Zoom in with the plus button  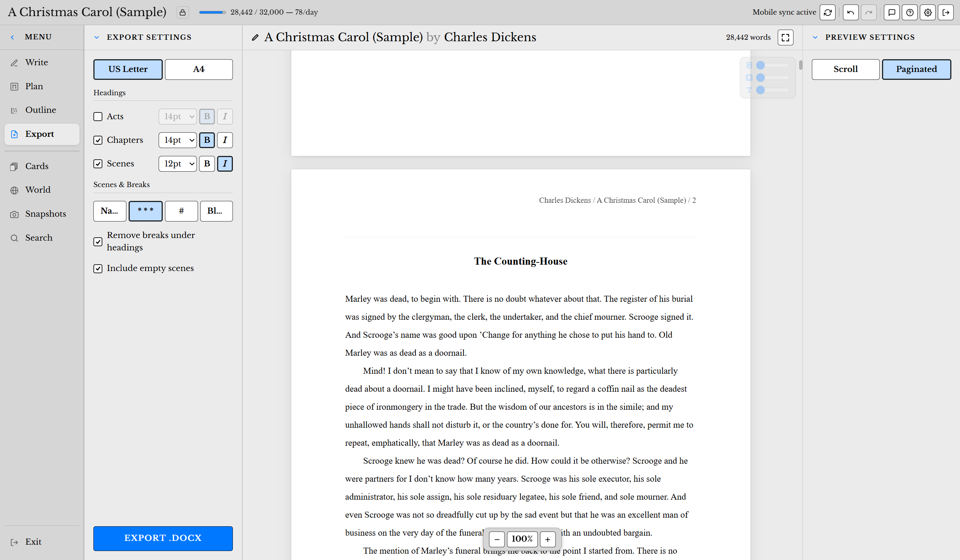point(547,539)
